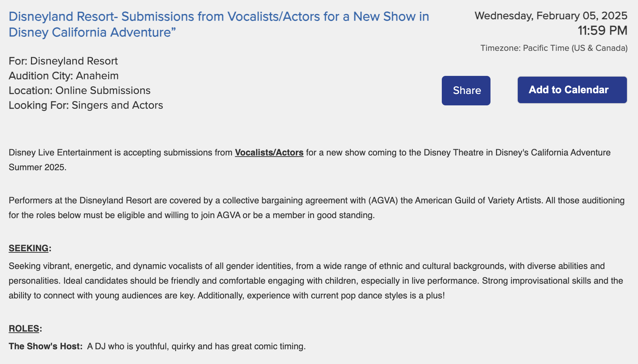The height and width of the screenshot is (364, 638).
Task: Click the Location: Online Submissions line
Action: click(x=80, y=91)
